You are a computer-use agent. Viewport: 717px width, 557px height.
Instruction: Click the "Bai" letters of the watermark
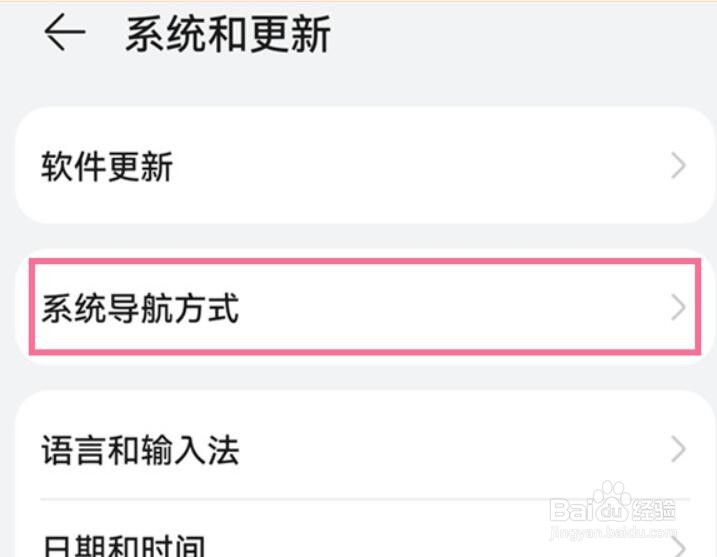point(573,509)
